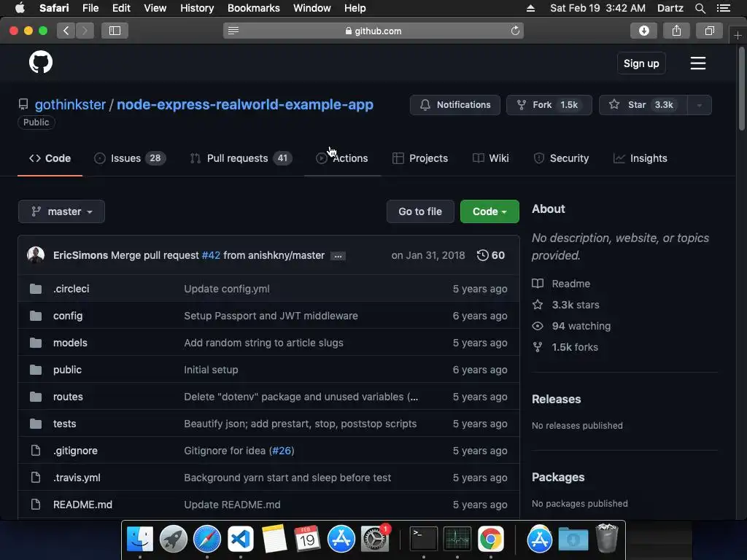
Task: Add a new Safari tab with plus
Action: [738, 36]
